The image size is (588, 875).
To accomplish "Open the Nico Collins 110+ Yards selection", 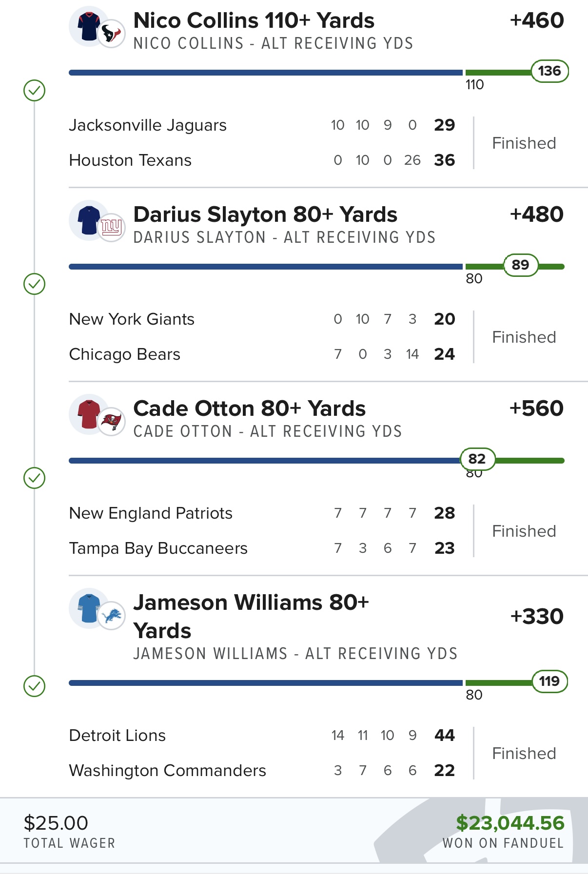I will (254, 21).
